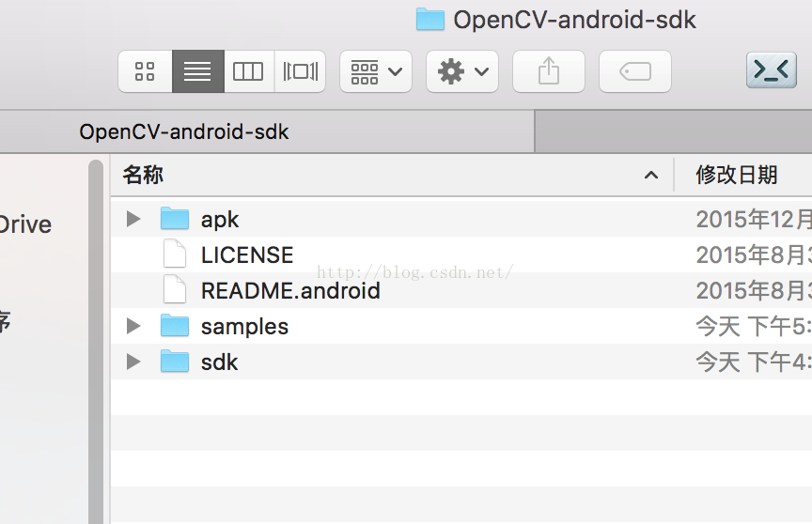The height and width of the screenshot is (524, 812).
Task: Select the samples folder icon
Action: (175, 325)
